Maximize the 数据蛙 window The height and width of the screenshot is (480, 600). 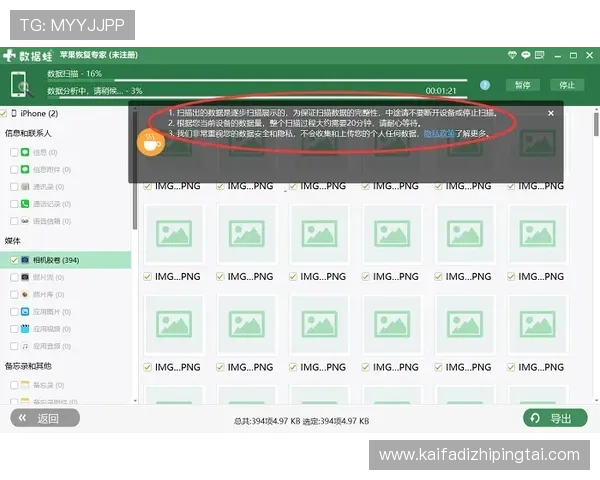[573, 56]
